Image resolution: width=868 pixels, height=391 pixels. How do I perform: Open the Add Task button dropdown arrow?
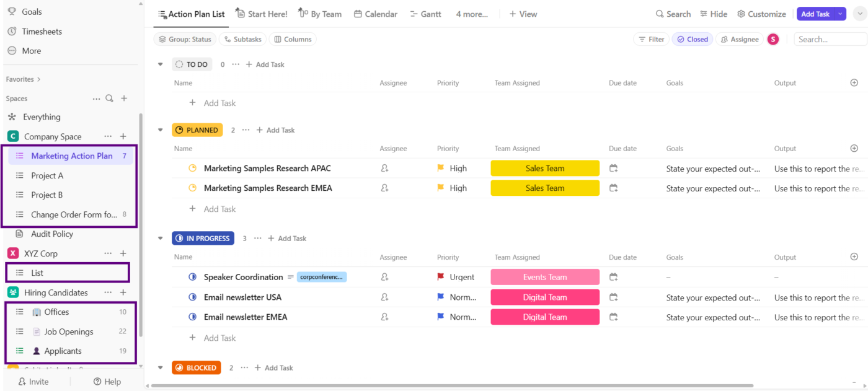(840, 13)
